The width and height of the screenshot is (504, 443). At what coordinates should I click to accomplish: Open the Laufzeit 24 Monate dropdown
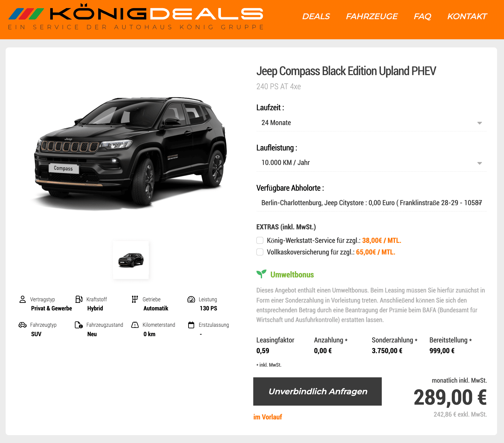[372, 123]
